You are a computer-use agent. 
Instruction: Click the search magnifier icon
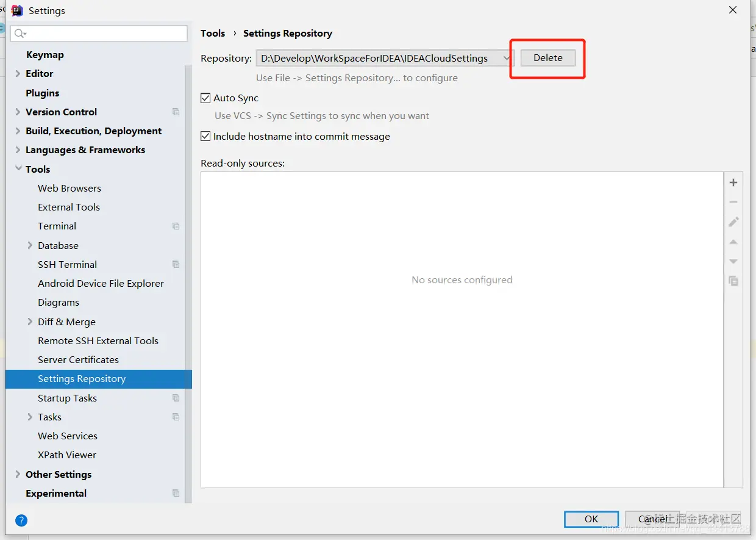(x=20, y=33)
